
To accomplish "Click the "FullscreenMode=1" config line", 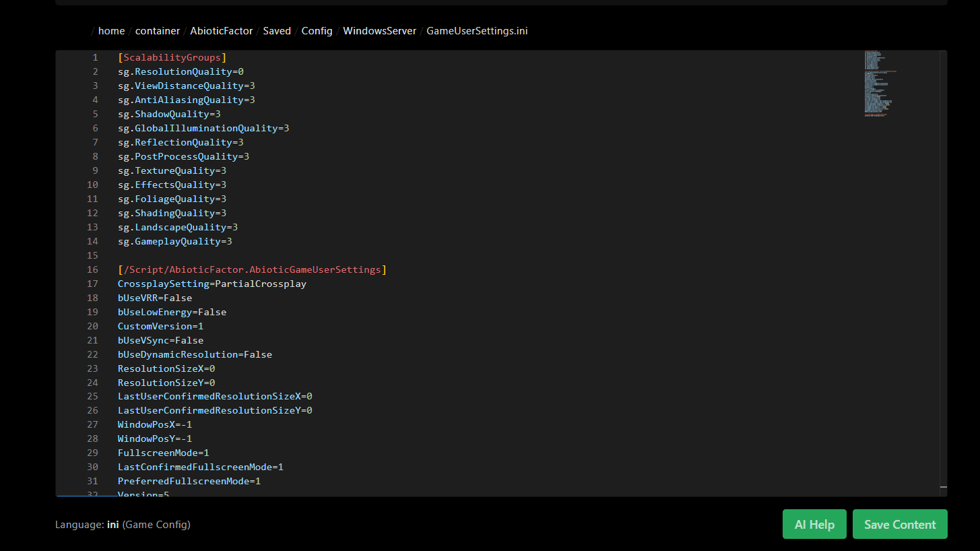I will (x=163, y=453).
